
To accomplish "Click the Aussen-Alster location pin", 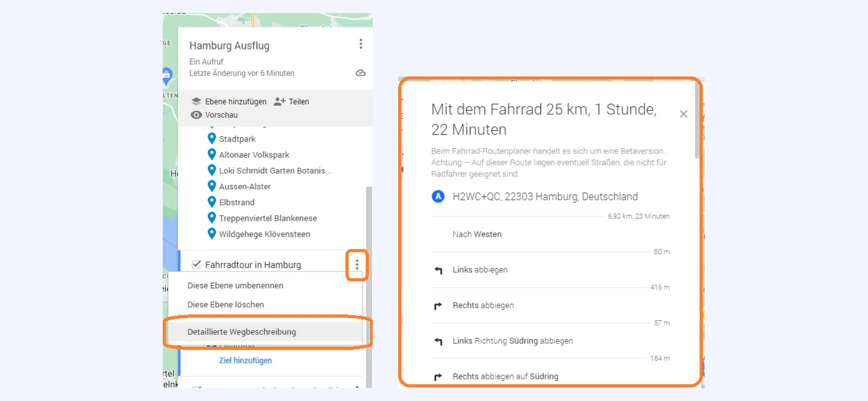I will [212, 186].
